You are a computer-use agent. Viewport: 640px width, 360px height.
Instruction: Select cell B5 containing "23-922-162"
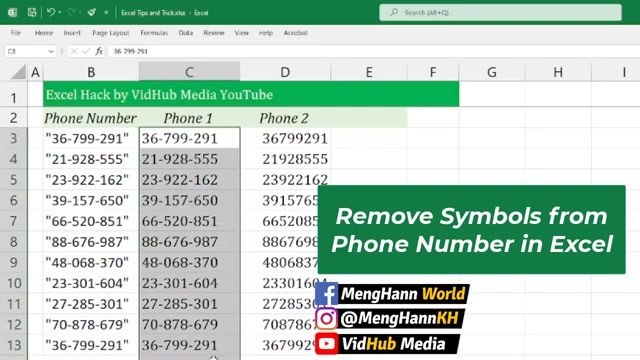point(91,180)
